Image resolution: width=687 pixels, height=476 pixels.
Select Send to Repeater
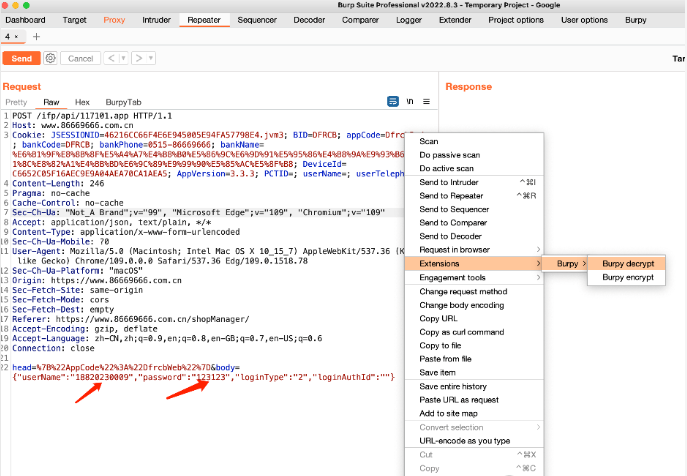tap(474, 195)
